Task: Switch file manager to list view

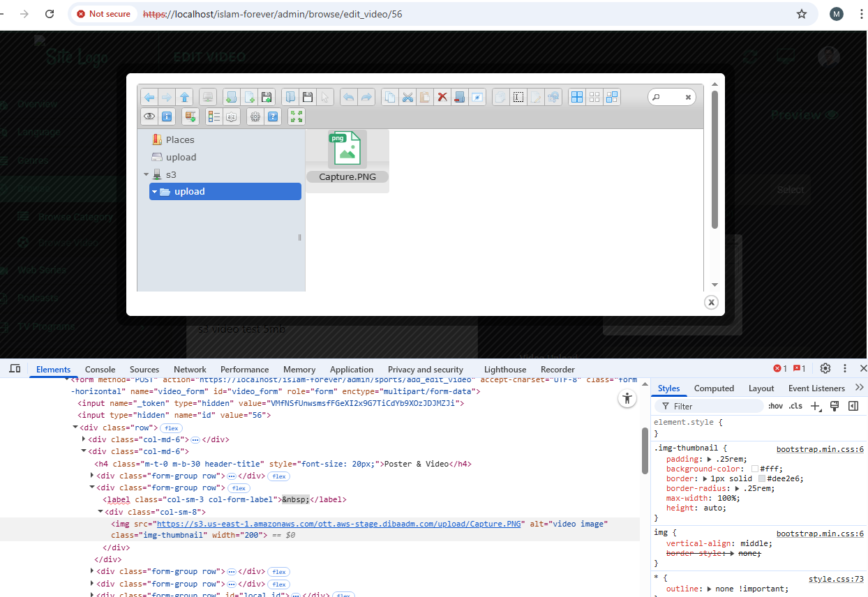Action: pyautogui.click(x=214, y=116)
